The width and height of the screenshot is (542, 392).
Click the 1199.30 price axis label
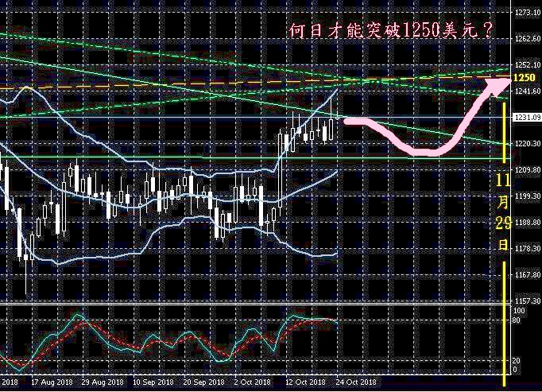pyautogui.click(x=528, y=196)
